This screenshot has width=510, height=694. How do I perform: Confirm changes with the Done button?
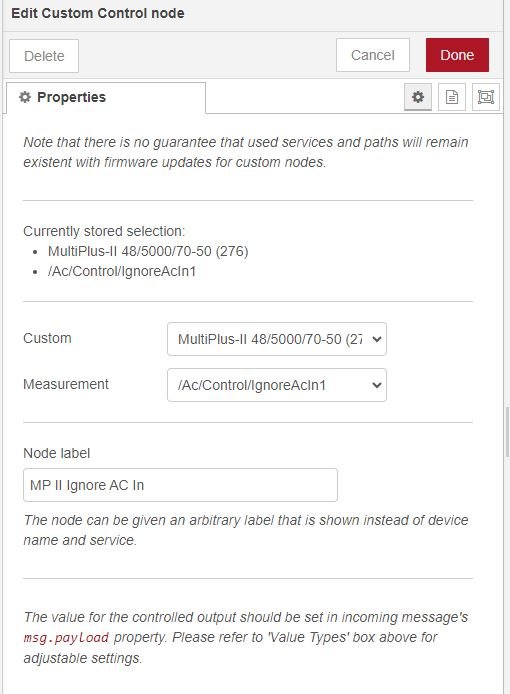(x=457, y=55)
